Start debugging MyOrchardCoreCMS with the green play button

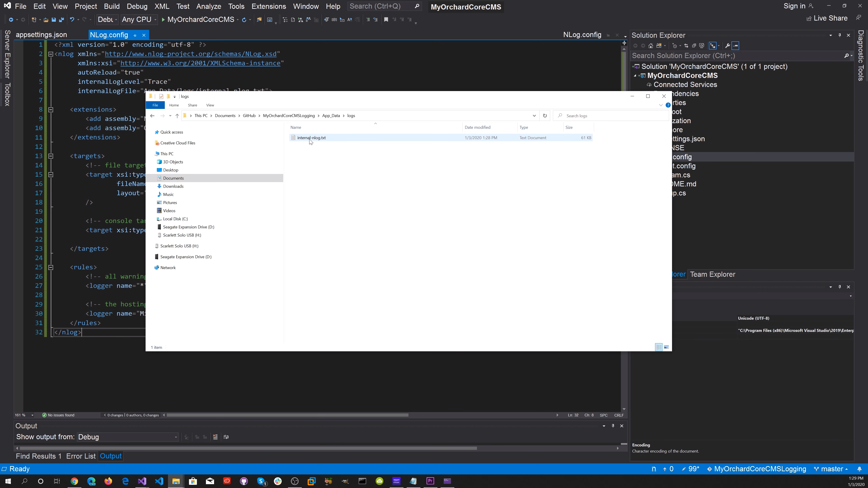point(163,20)
